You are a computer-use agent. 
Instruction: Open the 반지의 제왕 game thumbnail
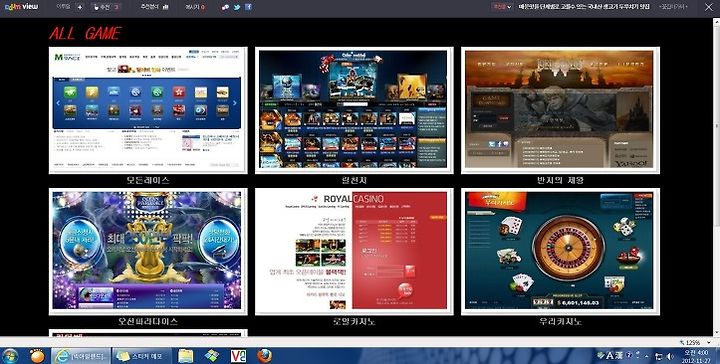(560, 110)
